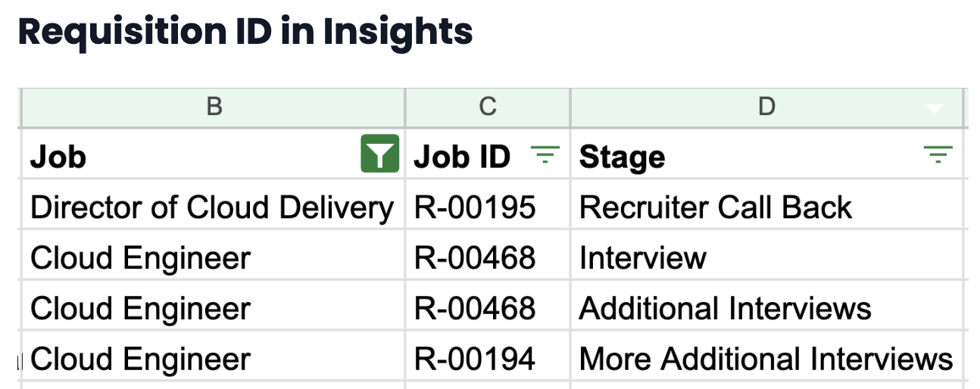Select column D header

(x=766, y=107)
